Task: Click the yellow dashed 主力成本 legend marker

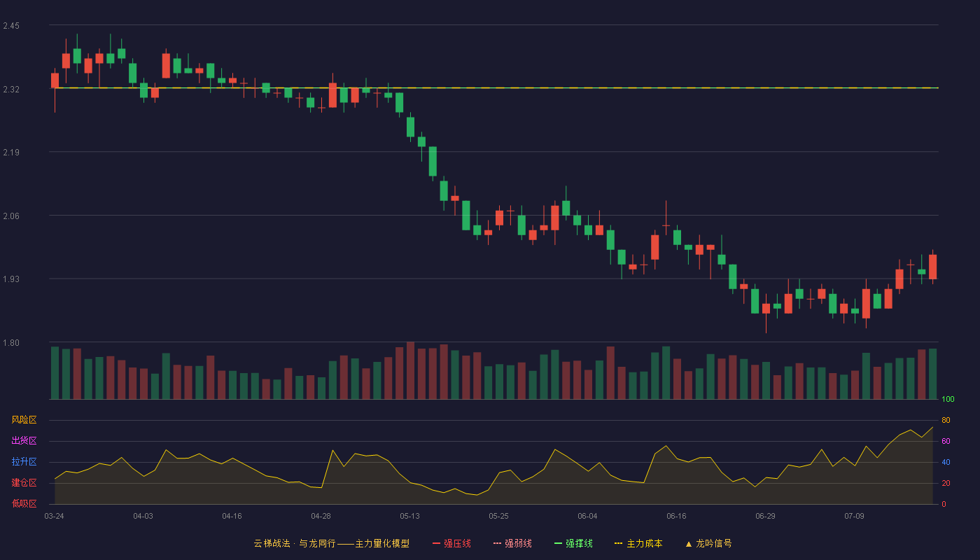Action: pyautogui.click(x=618, y=543)
